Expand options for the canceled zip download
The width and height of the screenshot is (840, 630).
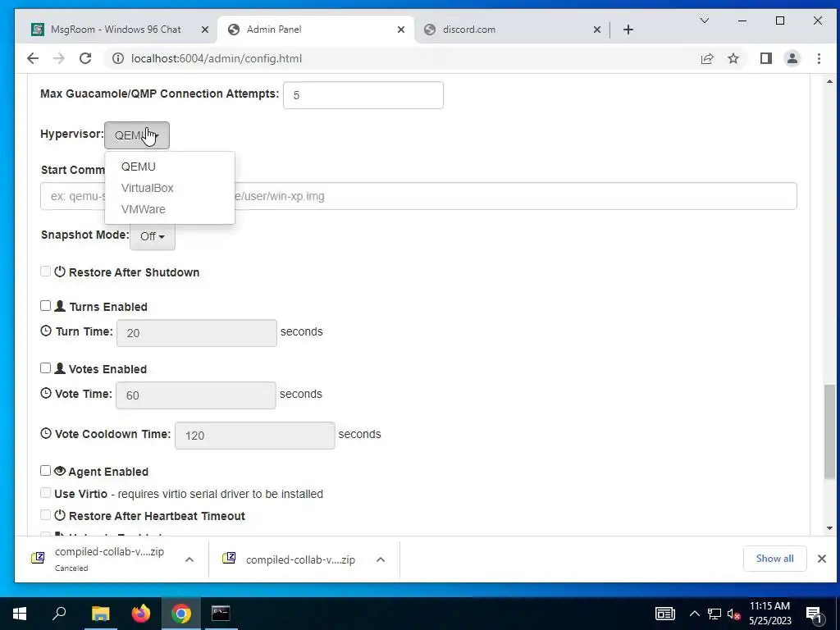[x=189, y=559]
